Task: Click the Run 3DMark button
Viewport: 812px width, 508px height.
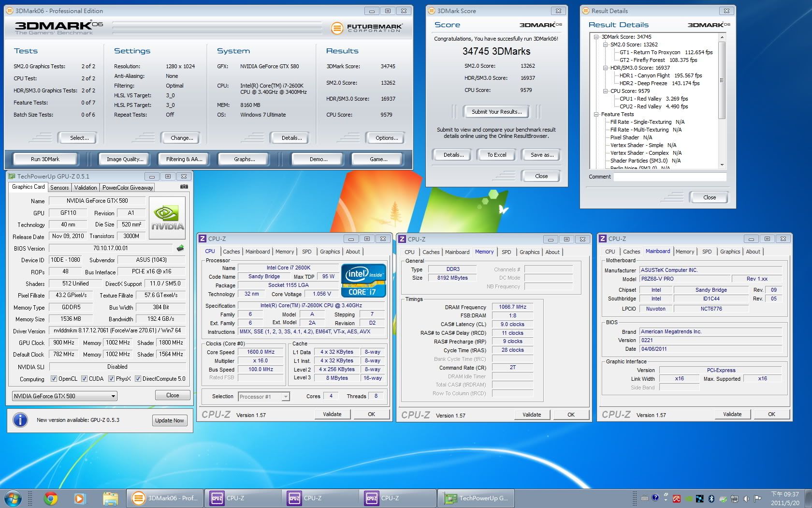Action: pos(45,159)
